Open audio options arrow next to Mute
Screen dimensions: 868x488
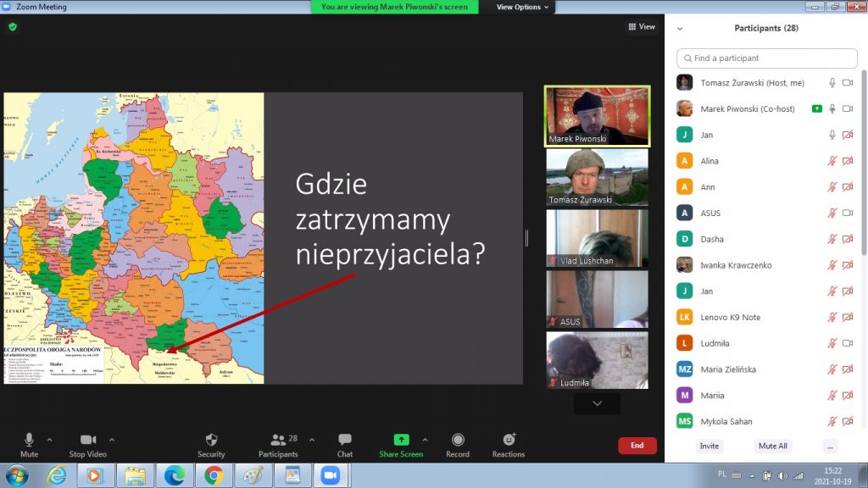pyautogui.click(x=49, y=440)
